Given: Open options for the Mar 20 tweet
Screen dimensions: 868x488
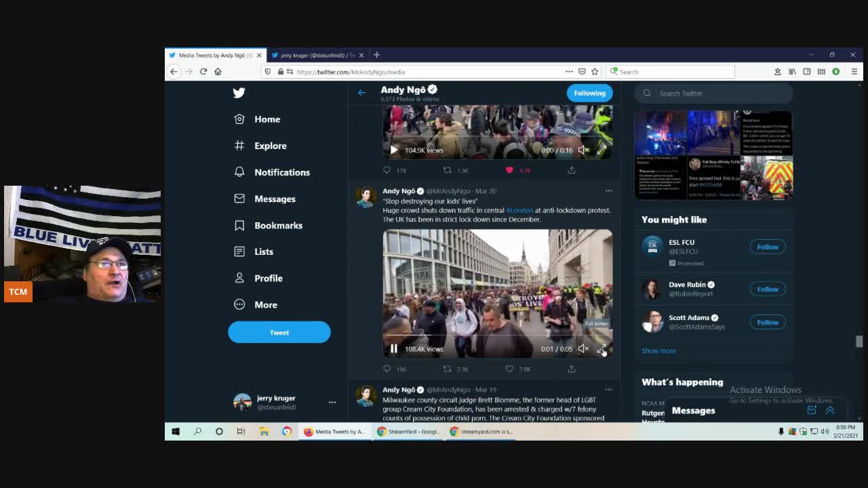Looking at the screenshot, I should (608, 191).
